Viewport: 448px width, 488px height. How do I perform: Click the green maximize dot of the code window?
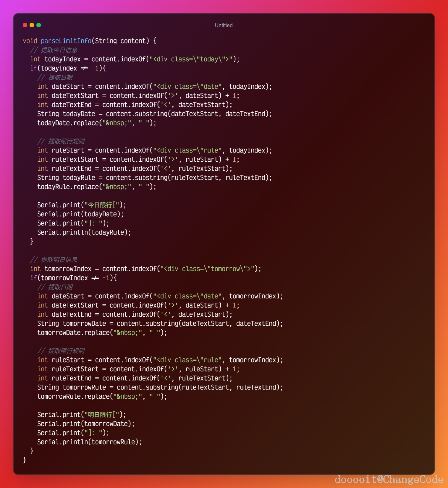pos(39,25)
